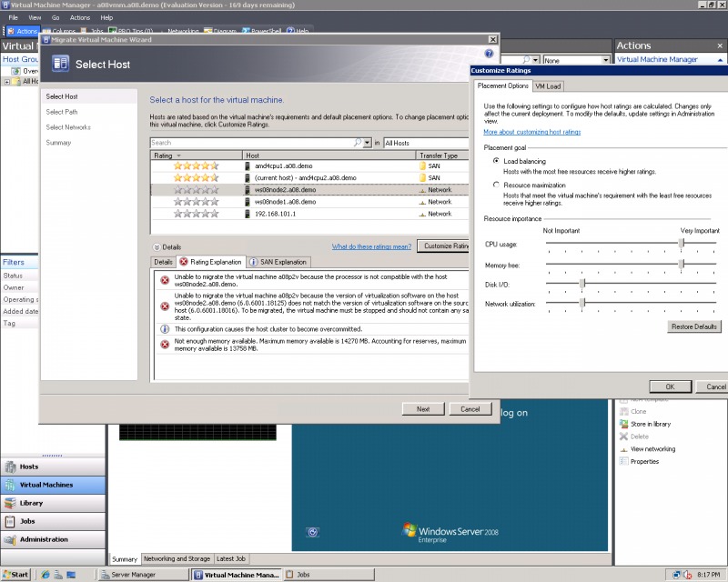Open the Help menu in the menu bar

[x=106, y=17]
